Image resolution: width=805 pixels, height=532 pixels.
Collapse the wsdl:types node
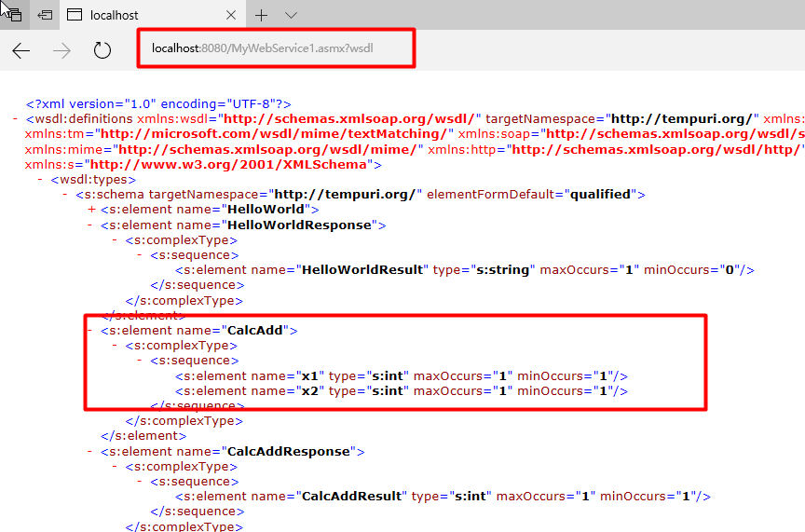40,180
